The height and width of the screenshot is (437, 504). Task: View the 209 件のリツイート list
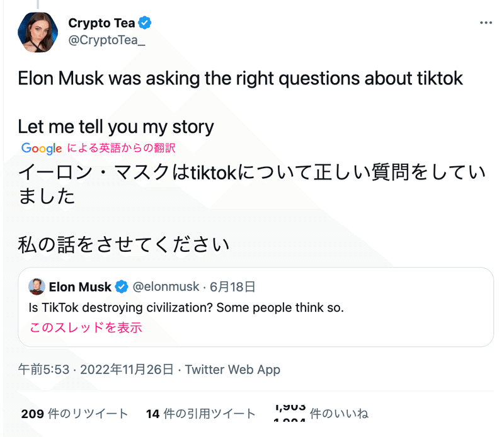(x=74, y=414)
